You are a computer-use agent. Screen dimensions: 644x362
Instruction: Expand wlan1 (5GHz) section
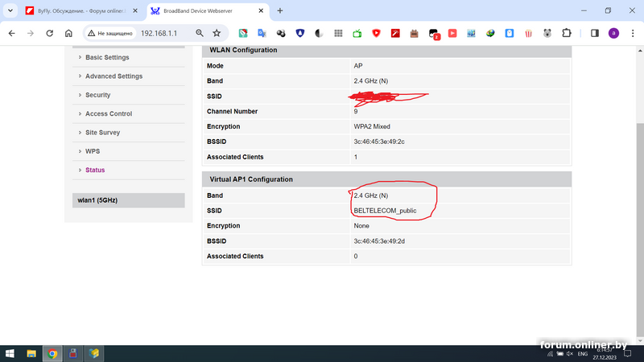pyautogui.click(x=96, y=200)
